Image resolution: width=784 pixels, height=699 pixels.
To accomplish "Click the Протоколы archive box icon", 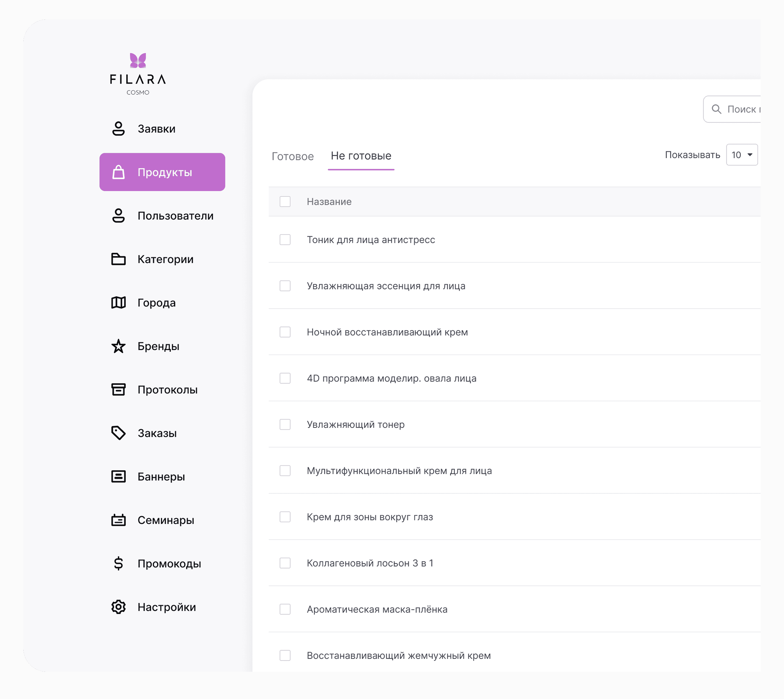I will click(118, 389).
